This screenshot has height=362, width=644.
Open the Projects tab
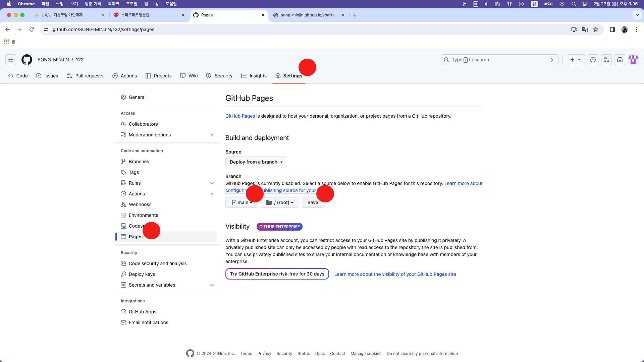point(159,76)
